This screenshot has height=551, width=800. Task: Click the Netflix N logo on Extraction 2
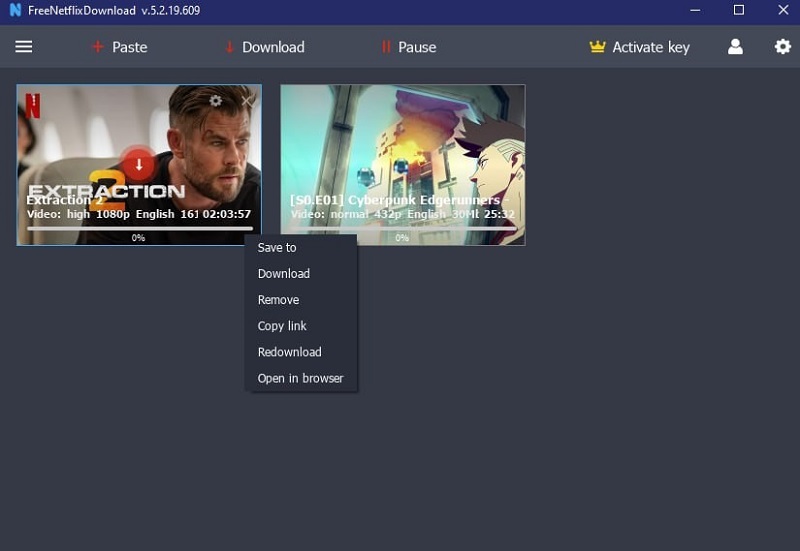(x=33, y=106)
